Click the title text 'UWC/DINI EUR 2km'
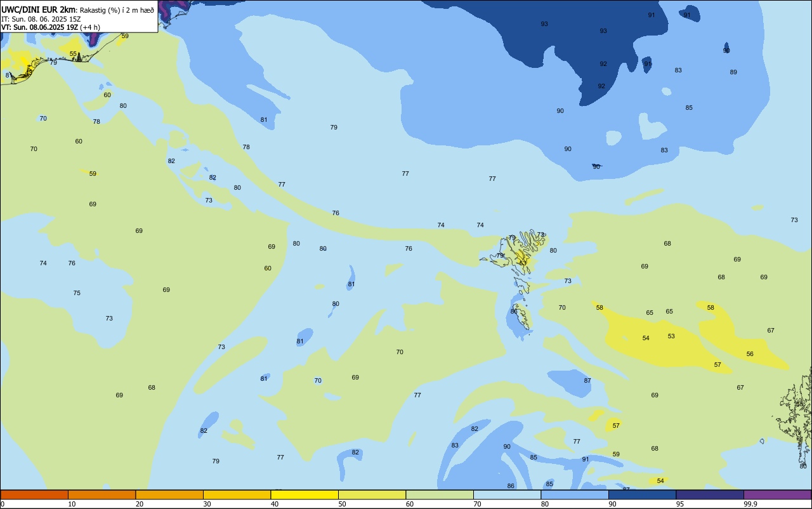Screen dimensions: 812x509 pyautogui.click(x=39, y=10)
